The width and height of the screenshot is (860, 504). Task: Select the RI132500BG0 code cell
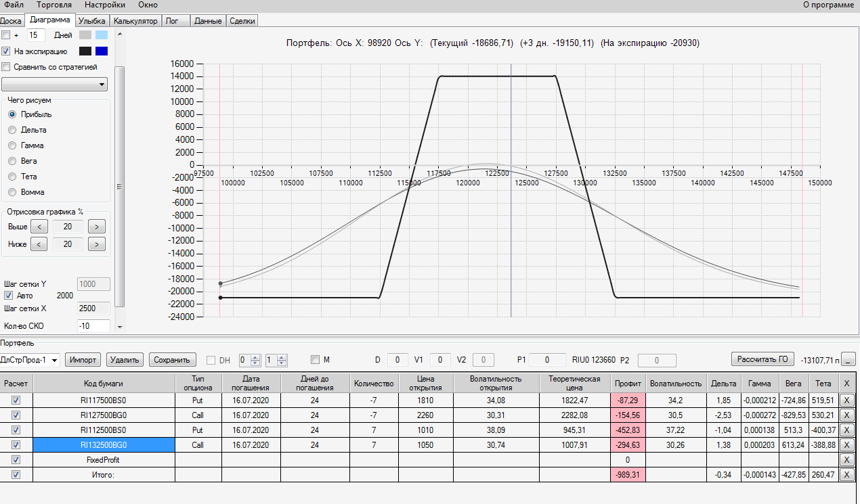[x=104, y=444]
